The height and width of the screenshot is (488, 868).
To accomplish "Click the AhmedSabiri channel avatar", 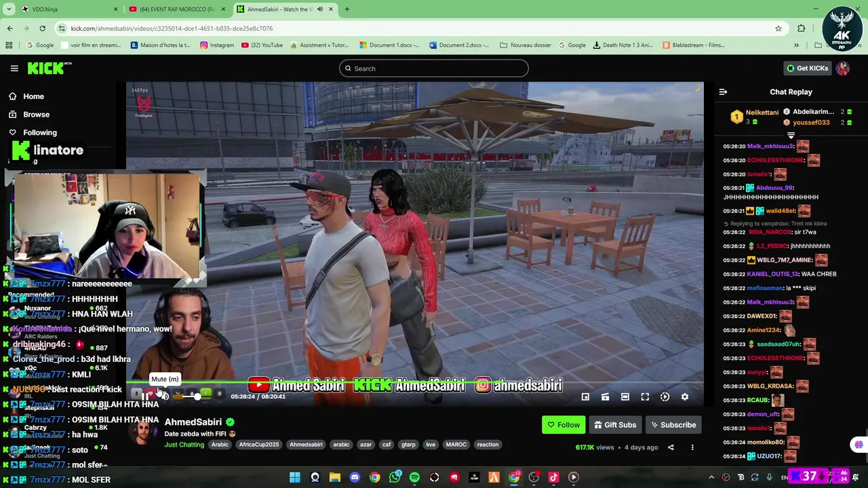I will (x=144, y=432).
